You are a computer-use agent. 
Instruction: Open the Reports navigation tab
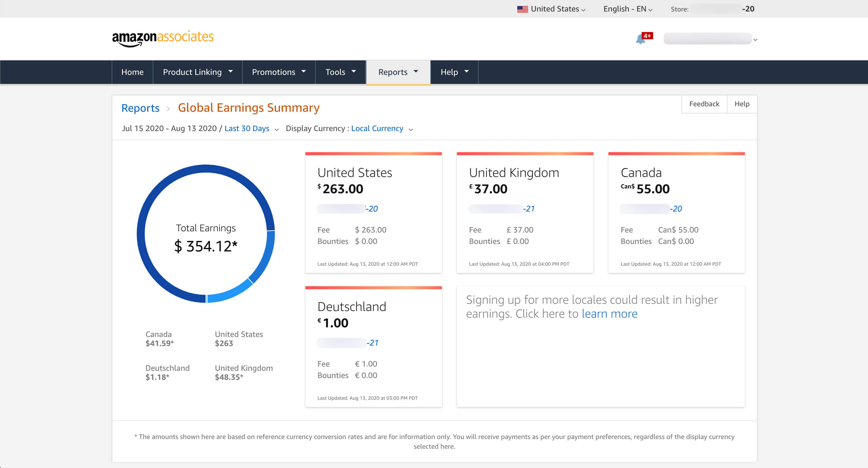pos(398,72)
